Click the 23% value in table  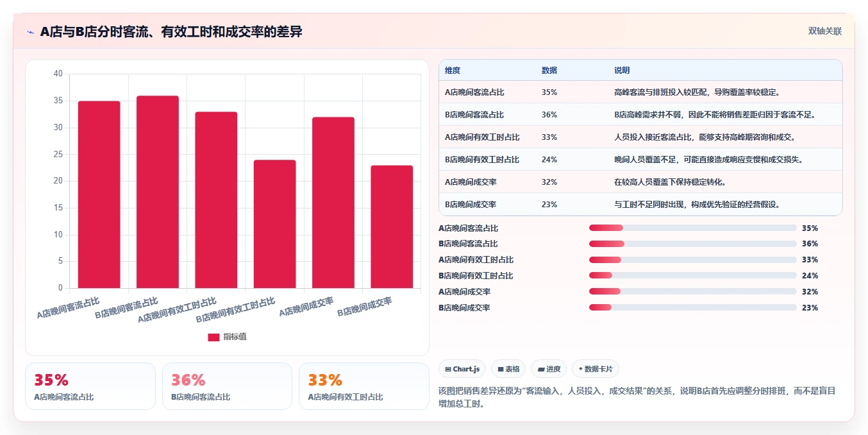(x=549, y=205)
